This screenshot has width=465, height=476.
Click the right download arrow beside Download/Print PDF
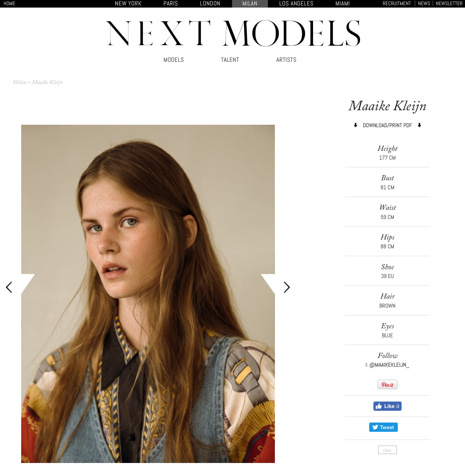point(419,125)
